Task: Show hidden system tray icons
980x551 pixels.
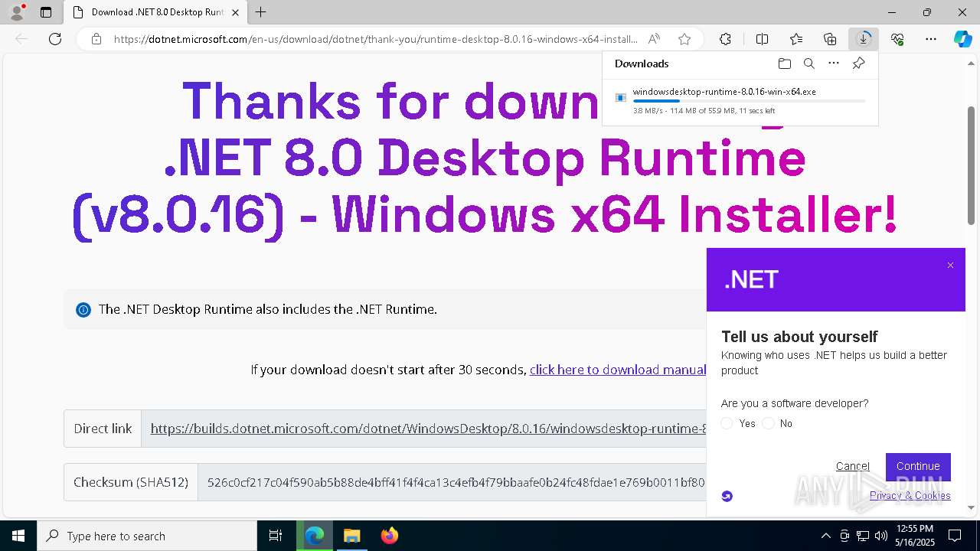Action: pyautogui.click(x=825, y=536)
